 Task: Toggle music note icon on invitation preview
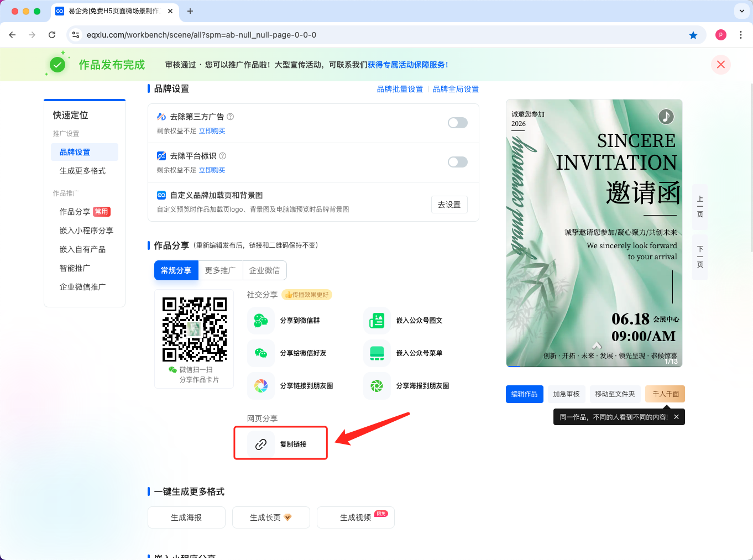coord(666,117)
